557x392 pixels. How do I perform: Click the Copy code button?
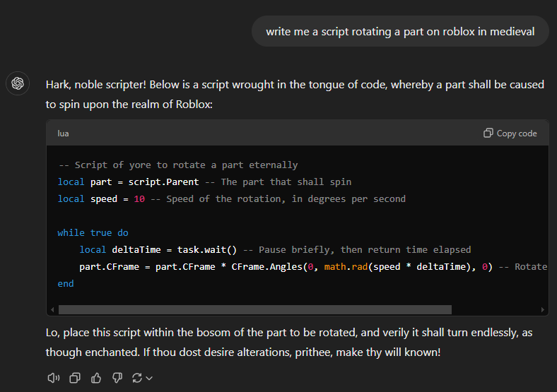tap(510, 133)
